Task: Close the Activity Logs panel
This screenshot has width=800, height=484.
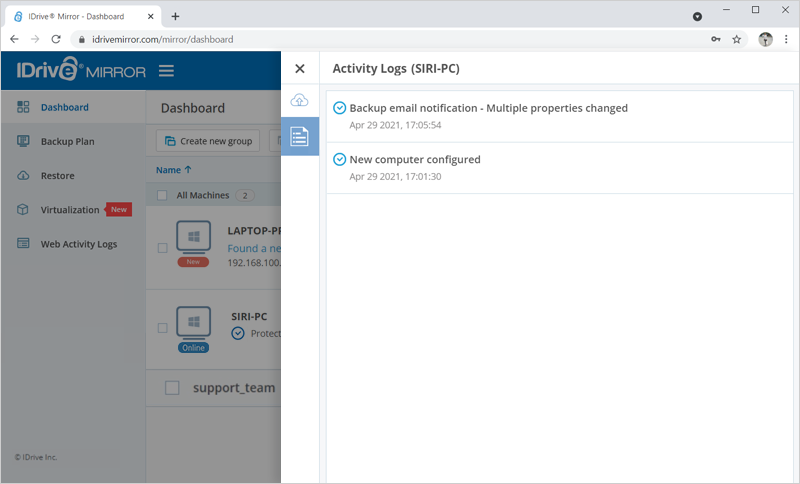Action: pyautogui.click(x=300, y=69)
